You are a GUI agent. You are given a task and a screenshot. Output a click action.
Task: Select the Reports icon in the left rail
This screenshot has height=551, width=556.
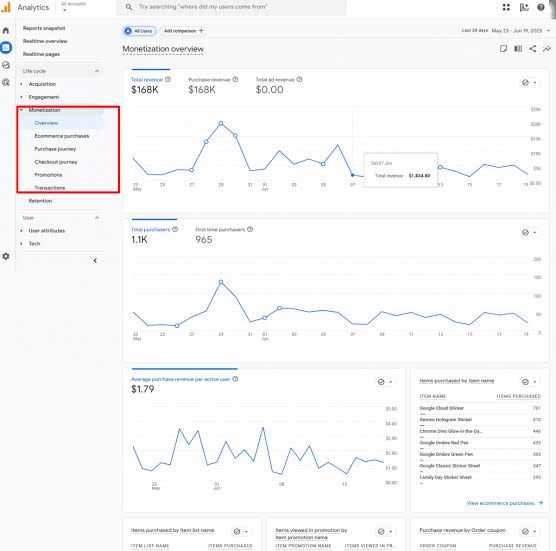click(6, 48)
